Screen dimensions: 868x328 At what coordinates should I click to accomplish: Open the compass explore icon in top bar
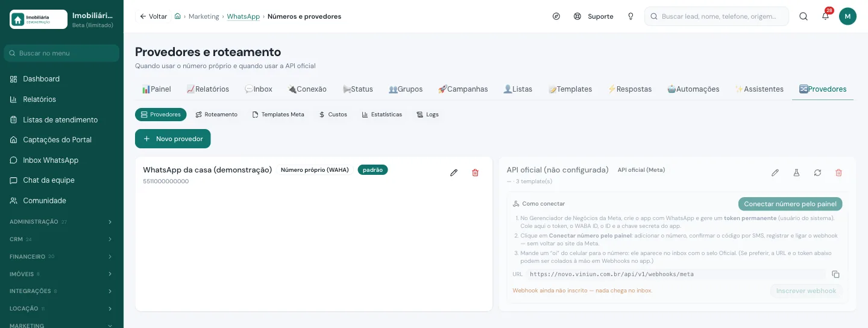click(556, 16)
